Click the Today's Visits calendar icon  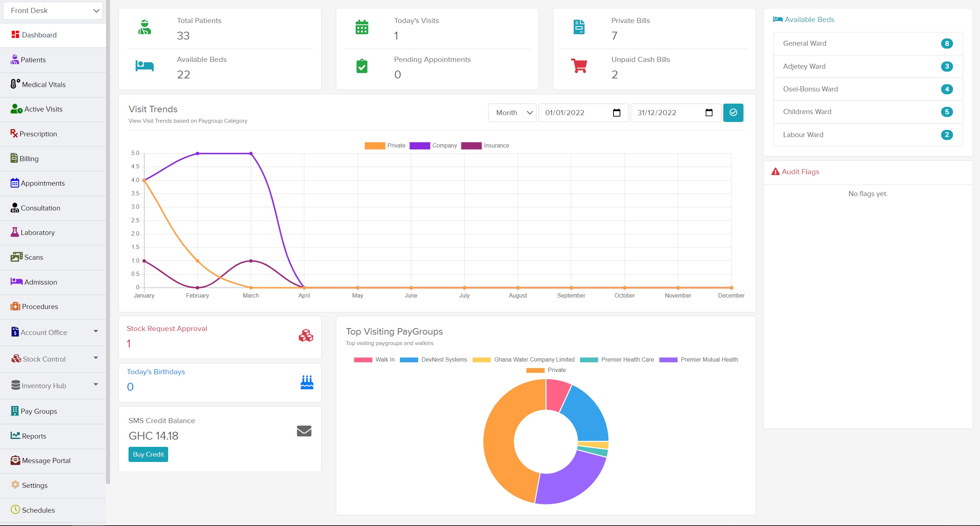[362, 27]
